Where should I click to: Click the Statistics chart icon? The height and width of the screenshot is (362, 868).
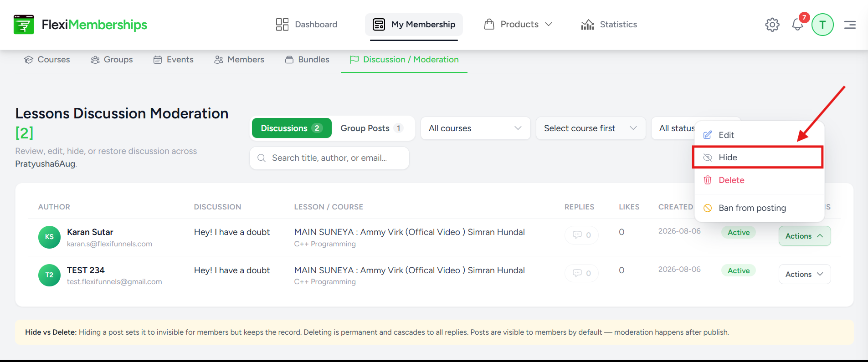(x=587, y=25)
